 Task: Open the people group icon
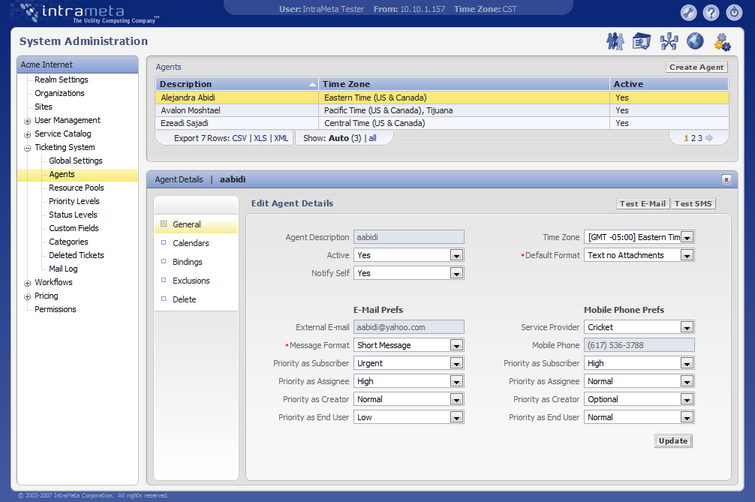pyautogui.click(x=615, y=41)
